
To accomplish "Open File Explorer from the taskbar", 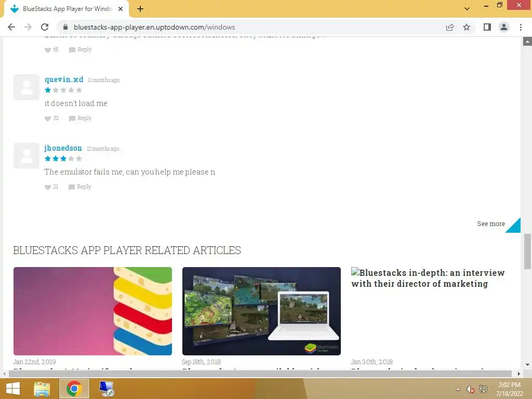I will [x=42, y=389].
